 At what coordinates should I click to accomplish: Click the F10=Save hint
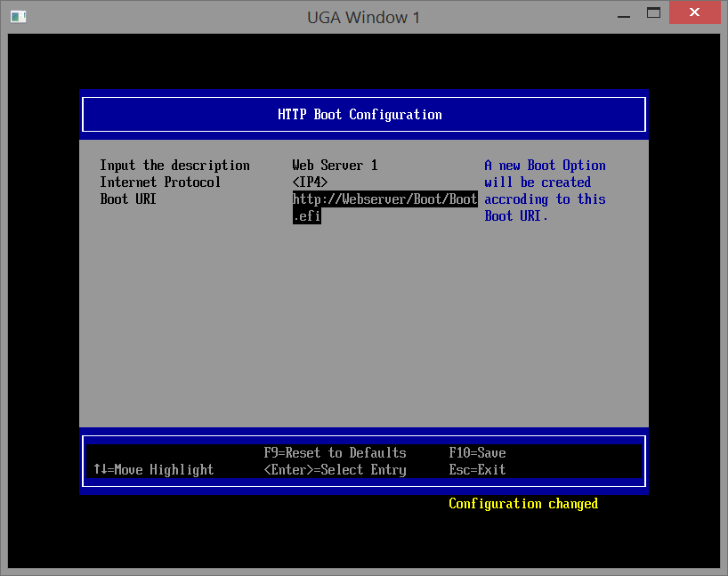477,453
